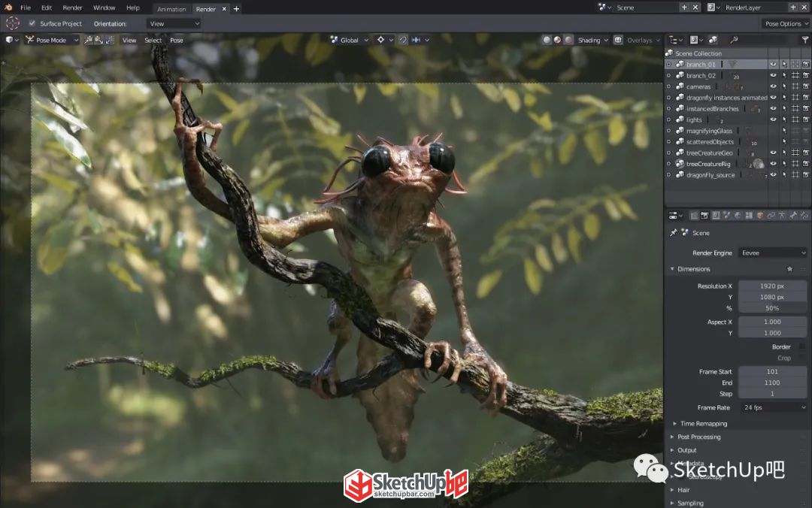This screenshot has width=812, height=508.
Task: Open the Global transform orientation dropdown
Action: click(x=349, y=40)
